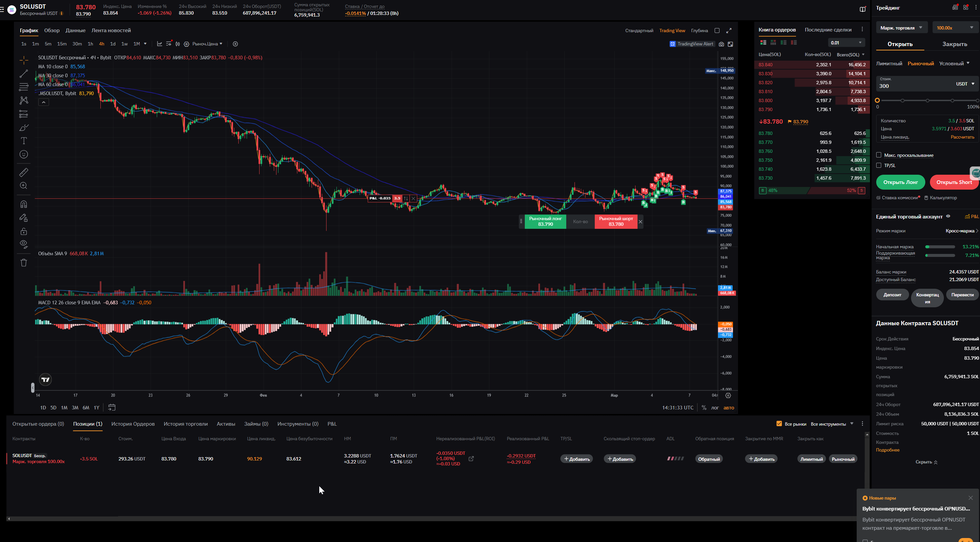
Task: Open the Последние сделки tab
Action: pyautogui.click(x=828, y=30)
